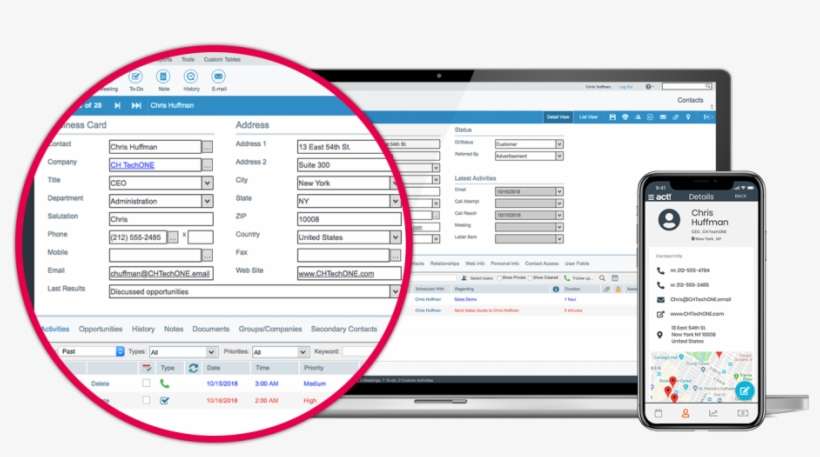Click map pin icon in laptop blue toolbar
820x457 pixels.
pos(688,117)
